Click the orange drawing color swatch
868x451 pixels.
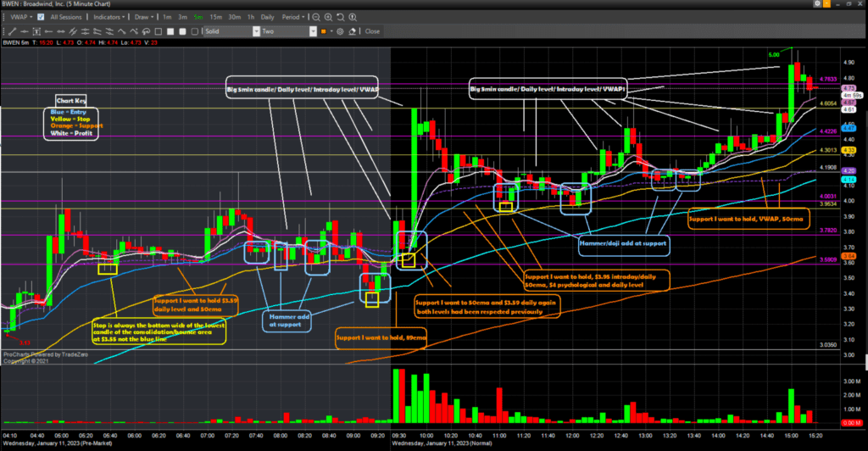tap(325, 31)
